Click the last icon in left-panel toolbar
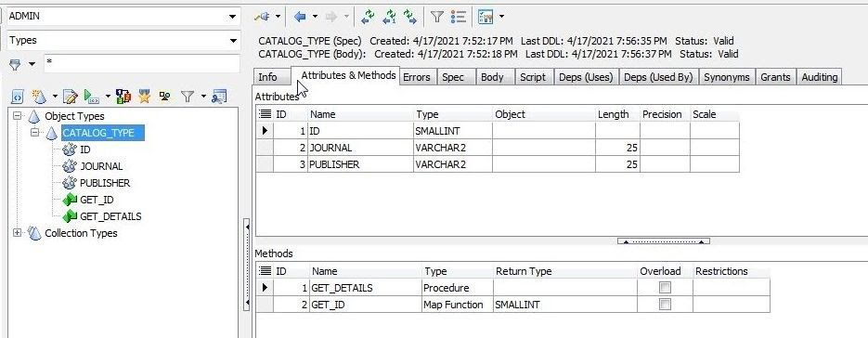 click(x=219, y=97)
